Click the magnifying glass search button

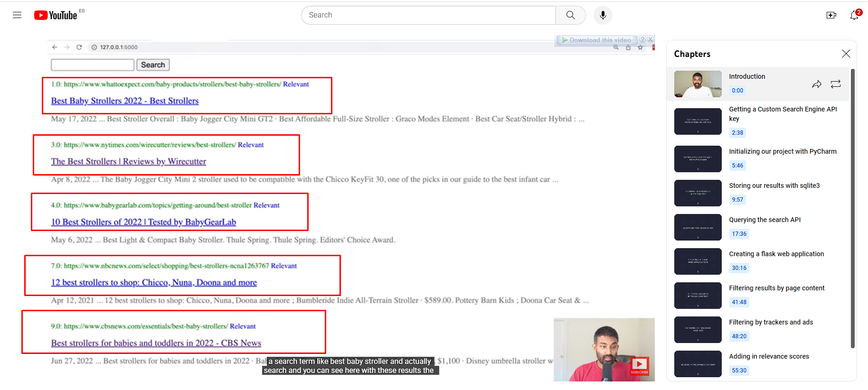(570, 15)
